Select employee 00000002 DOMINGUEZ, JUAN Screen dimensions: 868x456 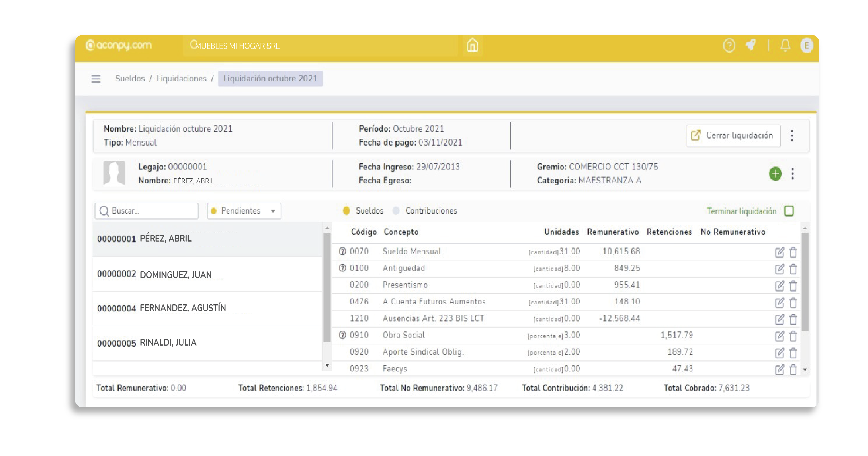(207, 274)
